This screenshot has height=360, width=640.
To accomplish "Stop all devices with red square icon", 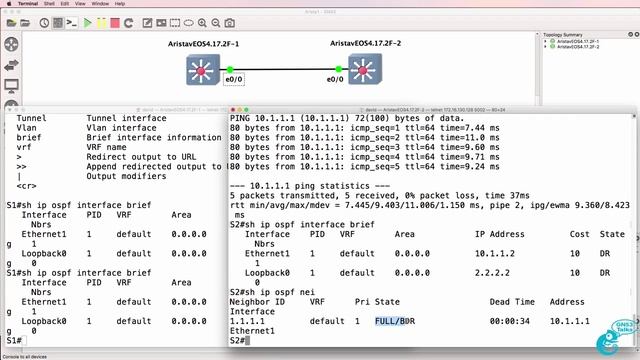I will (115, 23).
